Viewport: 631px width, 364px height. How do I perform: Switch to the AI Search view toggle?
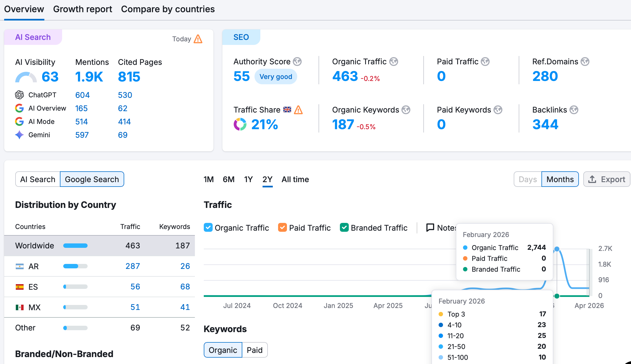(38, 179)
